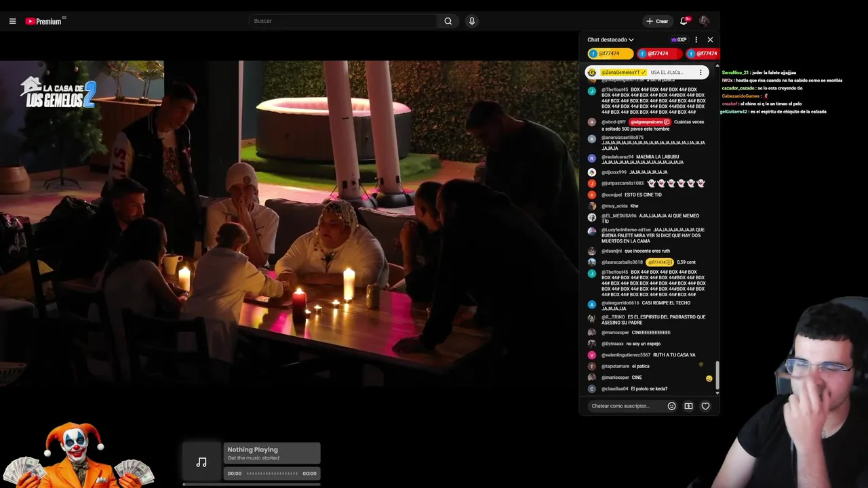Click the music note icon

point(201,462)
